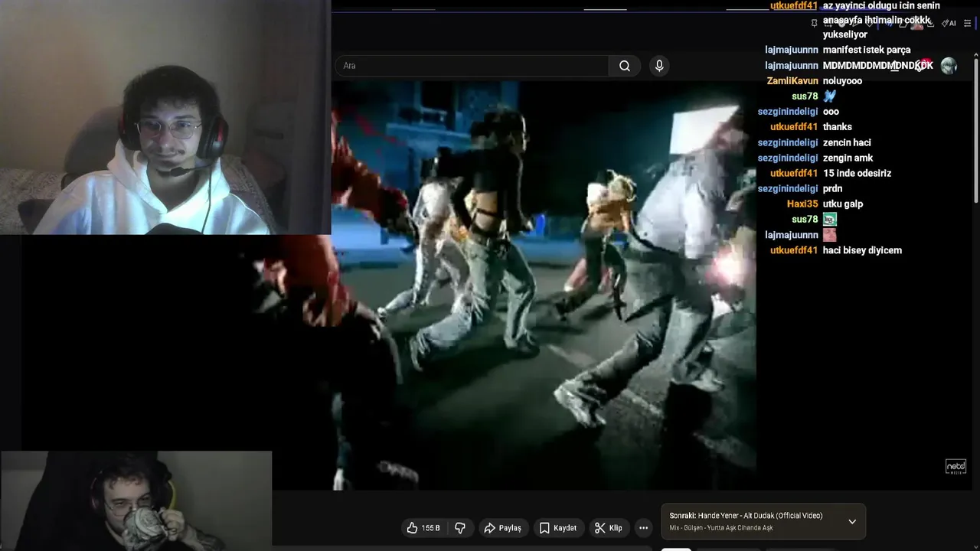Select chat message 'zencin haci'
980x551 pixels.
point(847,143)
